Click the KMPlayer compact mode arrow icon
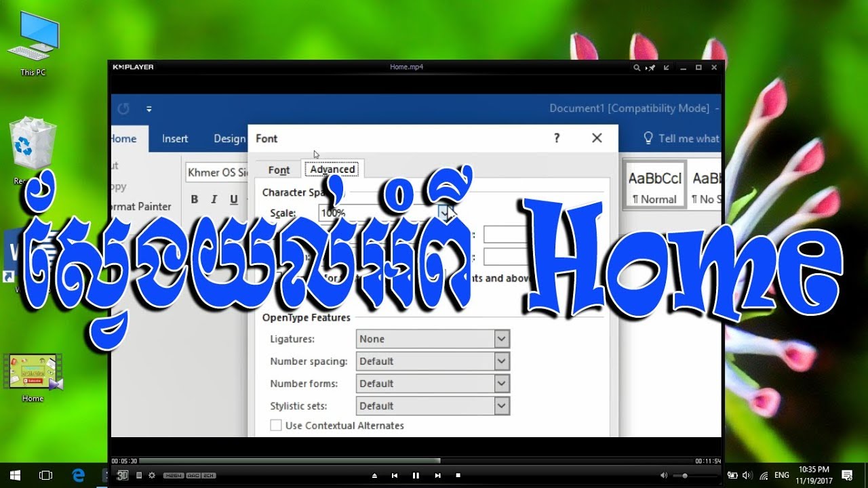The height and width of the screenshot is (488, 868). (x=667, y=67)
